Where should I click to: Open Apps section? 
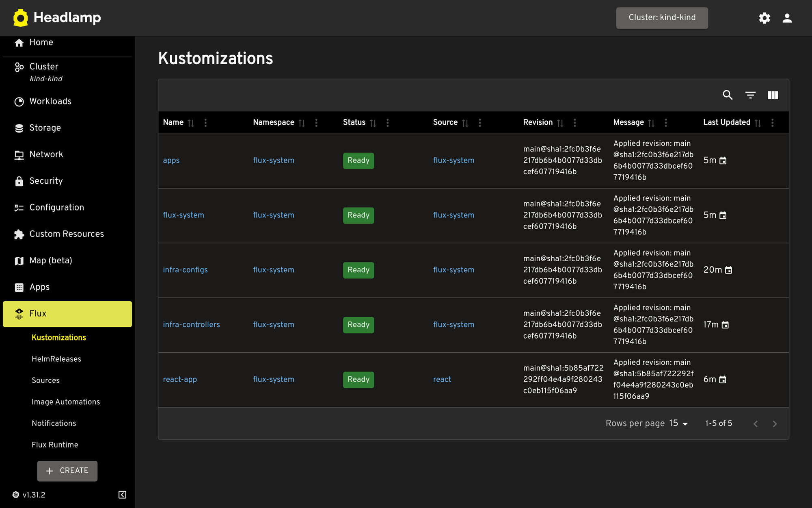point(67,287)
